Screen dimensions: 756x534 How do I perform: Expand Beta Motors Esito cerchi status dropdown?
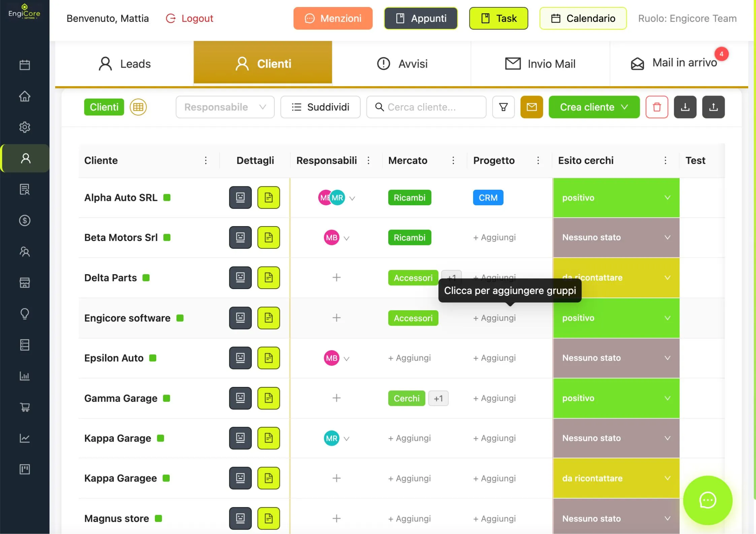(667, 238)
